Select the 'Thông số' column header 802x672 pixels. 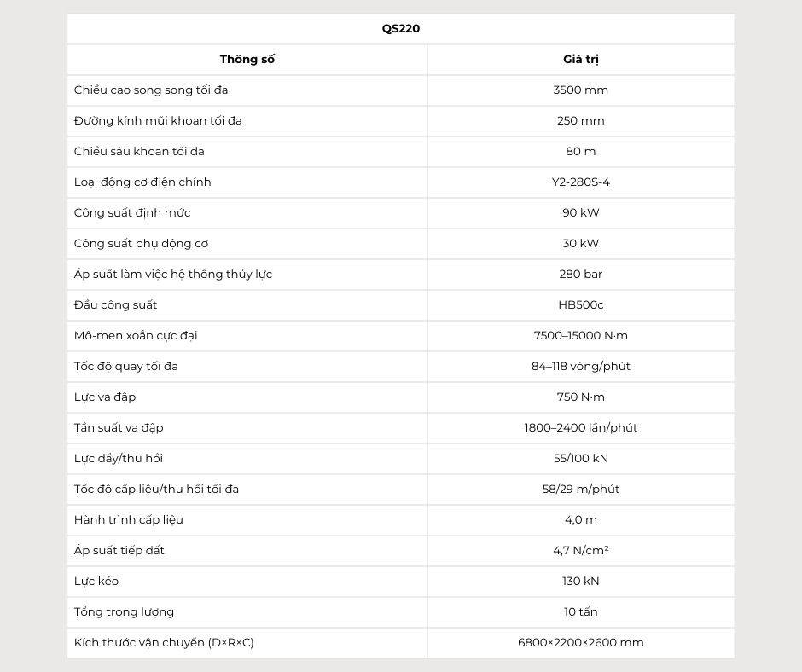click(x=247, y=59)
